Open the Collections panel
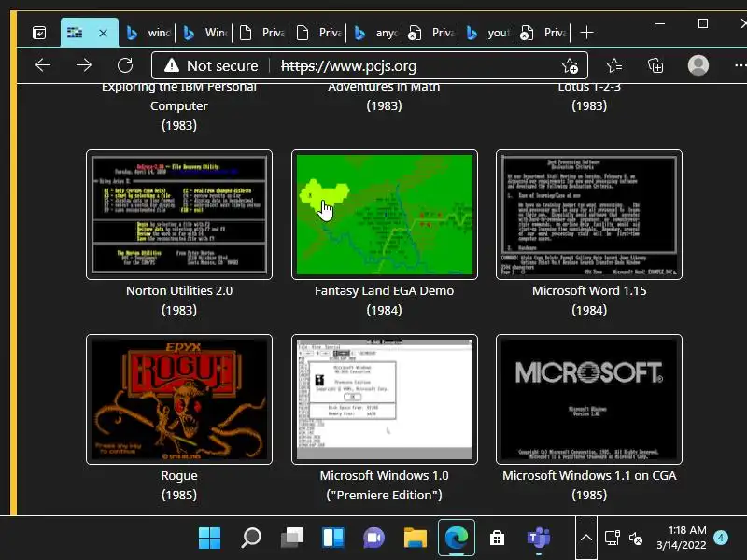 click(655, 65)
